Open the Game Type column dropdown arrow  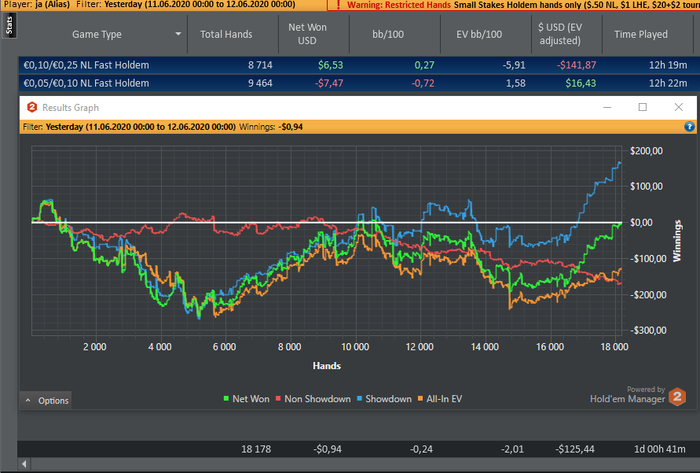click(x=178, y=34)
